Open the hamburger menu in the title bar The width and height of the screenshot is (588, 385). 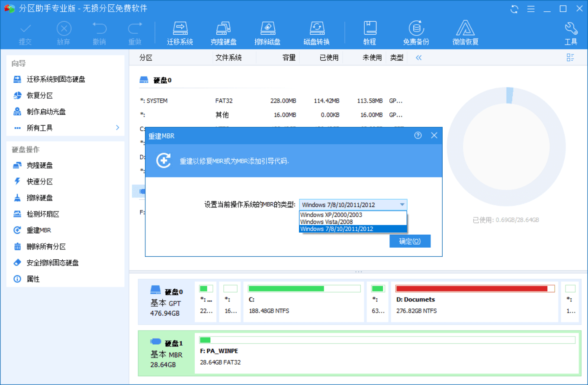[x=531, y=8]
